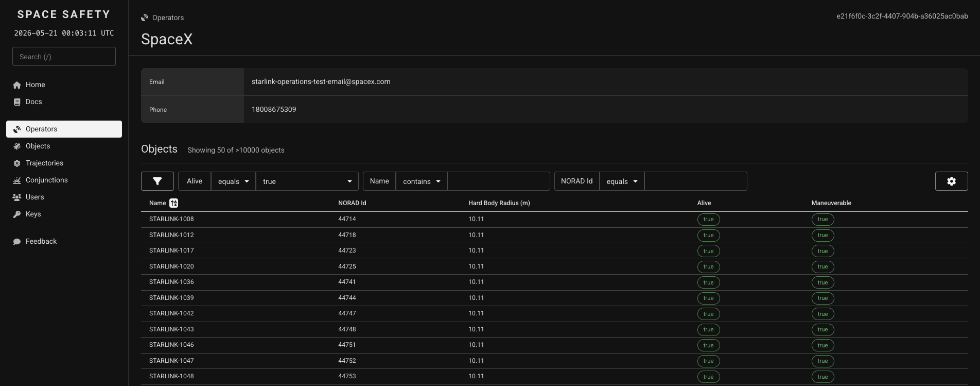Image resolution: width=980 pixels, height=386 pixels.
Task: Click the Conjunctions chart icon
Action: (x=17, y=180)
